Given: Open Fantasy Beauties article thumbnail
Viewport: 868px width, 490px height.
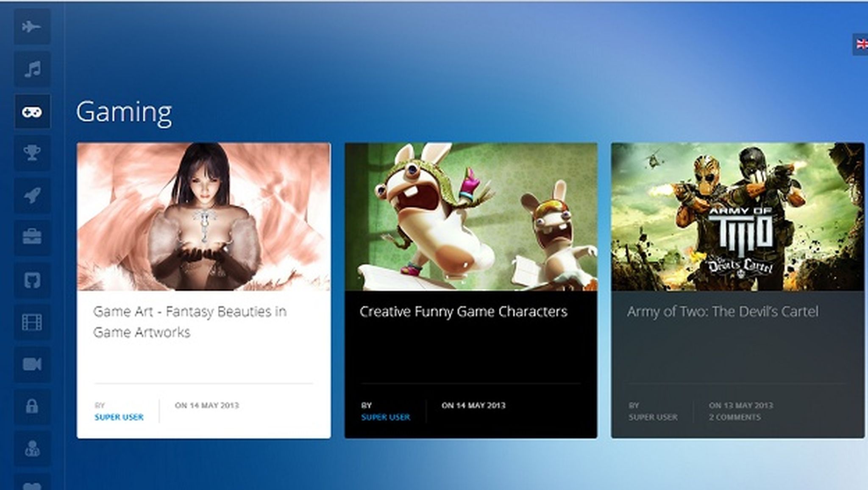Looking at the screenshot, I should coord(203,217).
